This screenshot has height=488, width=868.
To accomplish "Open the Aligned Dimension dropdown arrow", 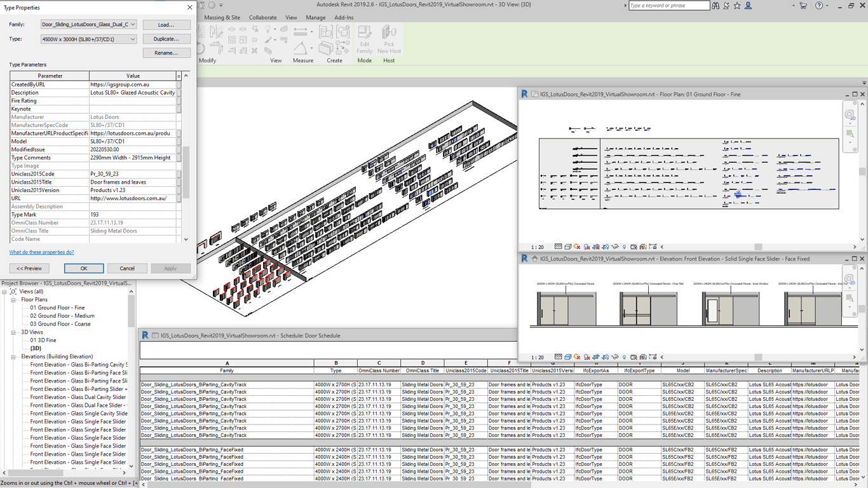I will click(311, 32).
